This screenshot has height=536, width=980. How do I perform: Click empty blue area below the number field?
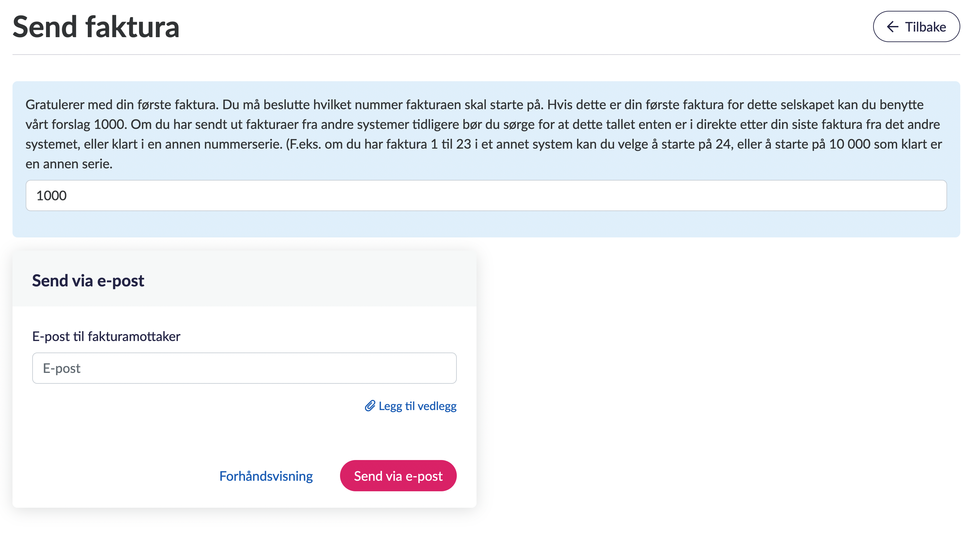coord(486,225)
